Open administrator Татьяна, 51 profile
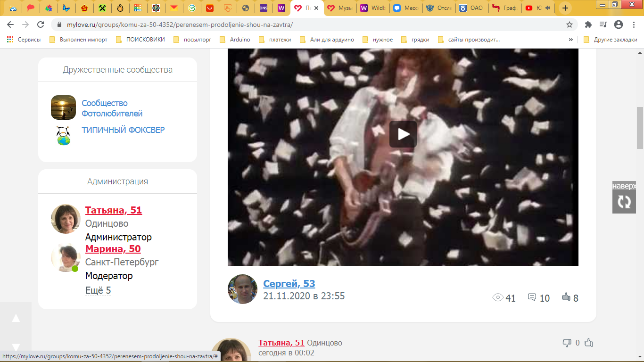This screenshot has height=362, width=644. [114, 210]
